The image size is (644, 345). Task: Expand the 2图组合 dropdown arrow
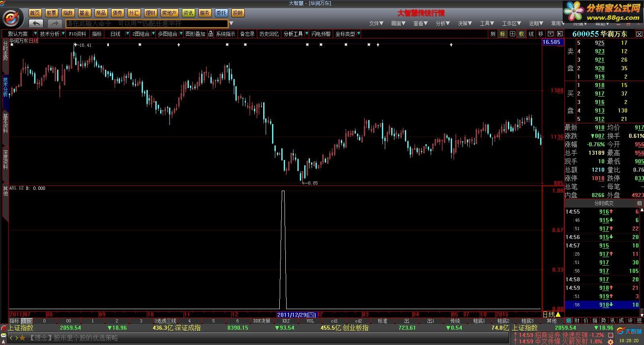coord(153,34)
